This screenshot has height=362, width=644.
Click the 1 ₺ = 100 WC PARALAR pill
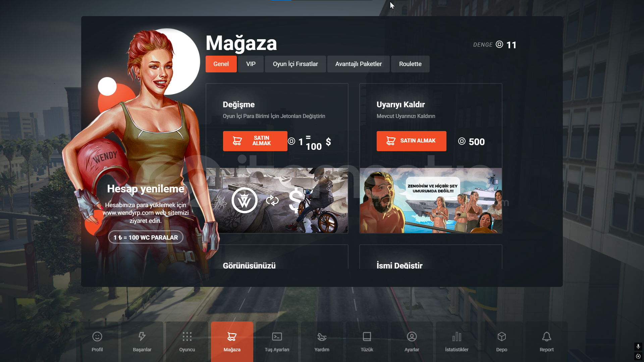pos(146,237)
